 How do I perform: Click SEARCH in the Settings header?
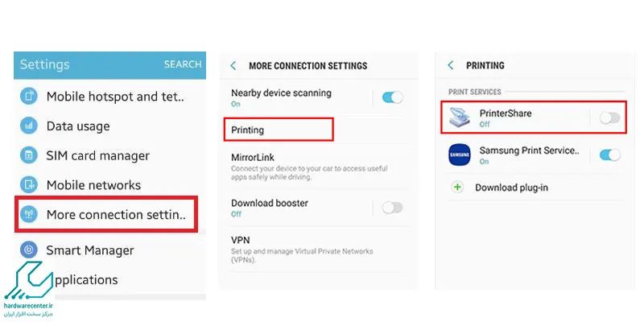pyautogui.click(x=183, y=64)
